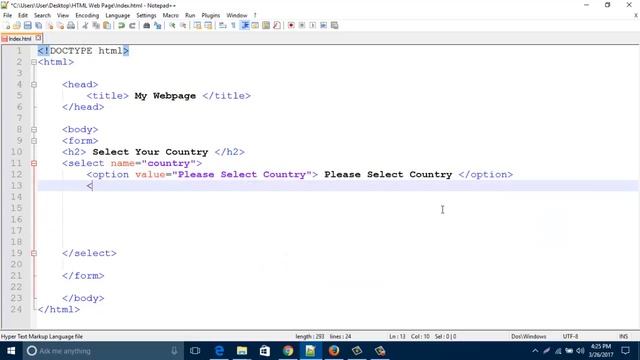Screen dimensions: 640x360
Task: Click the Playback macro icon
Action: (x=313, y=25)
